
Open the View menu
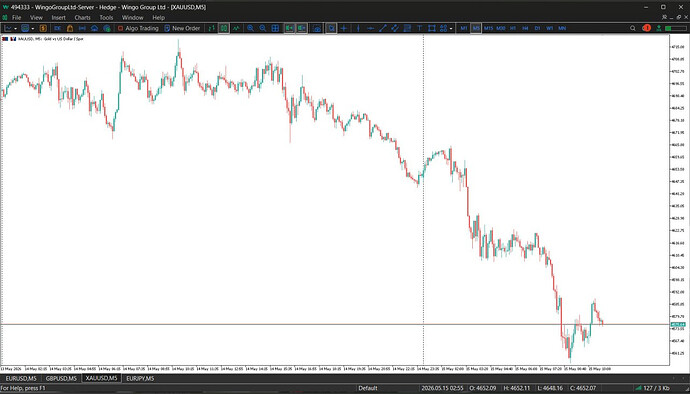tap(36, 18)
